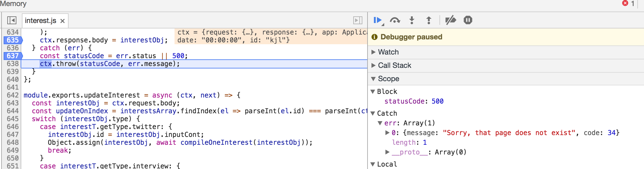Screen dimensions: 644x169
Task: Collapse the Block scope group
Action: click(x=373, y=91)
